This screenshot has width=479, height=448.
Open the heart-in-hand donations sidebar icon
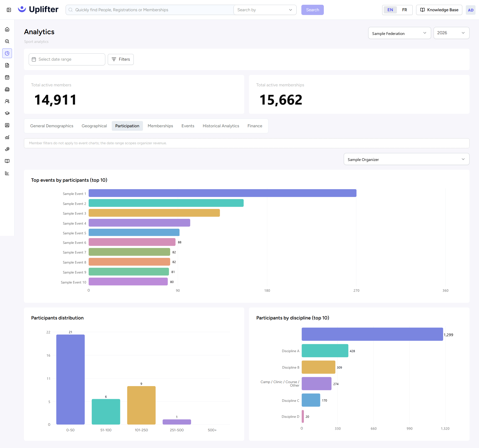(x=7, y=149)
